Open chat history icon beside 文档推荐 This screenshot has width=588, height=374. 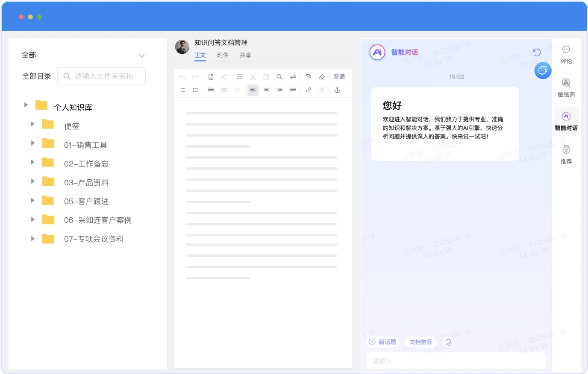[x=448, y=342]
